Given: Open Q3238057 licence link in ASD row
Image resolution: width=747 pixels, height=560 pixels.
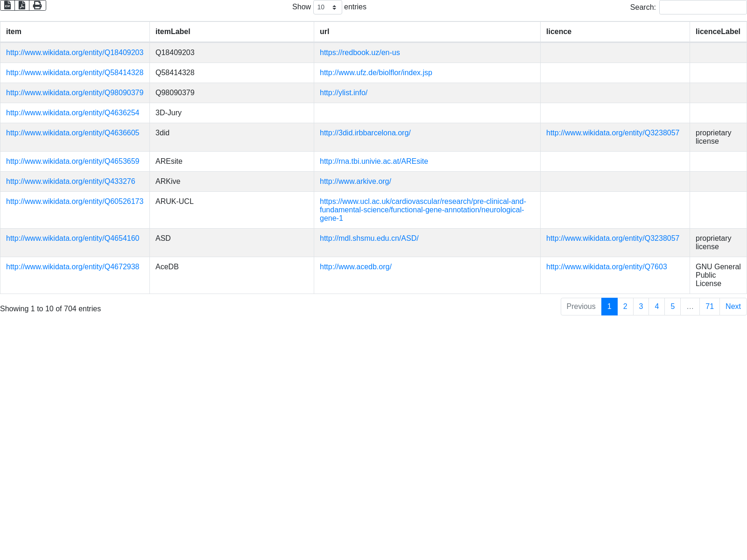Looking at the screenshot, I should click(613, 238).
